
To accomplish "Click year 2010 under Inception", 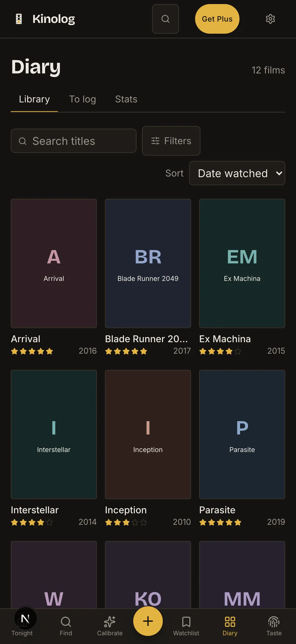I will point(182,522).
